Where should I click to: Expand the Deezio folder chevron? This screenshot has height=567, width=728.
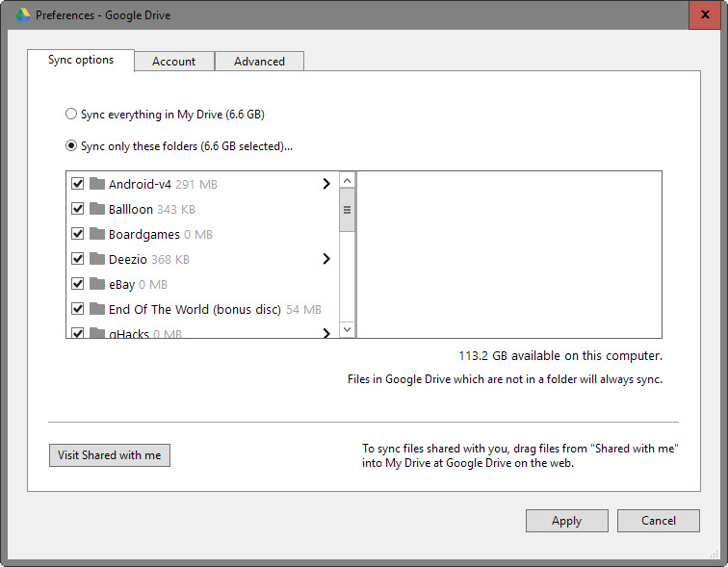pos(326,259)
